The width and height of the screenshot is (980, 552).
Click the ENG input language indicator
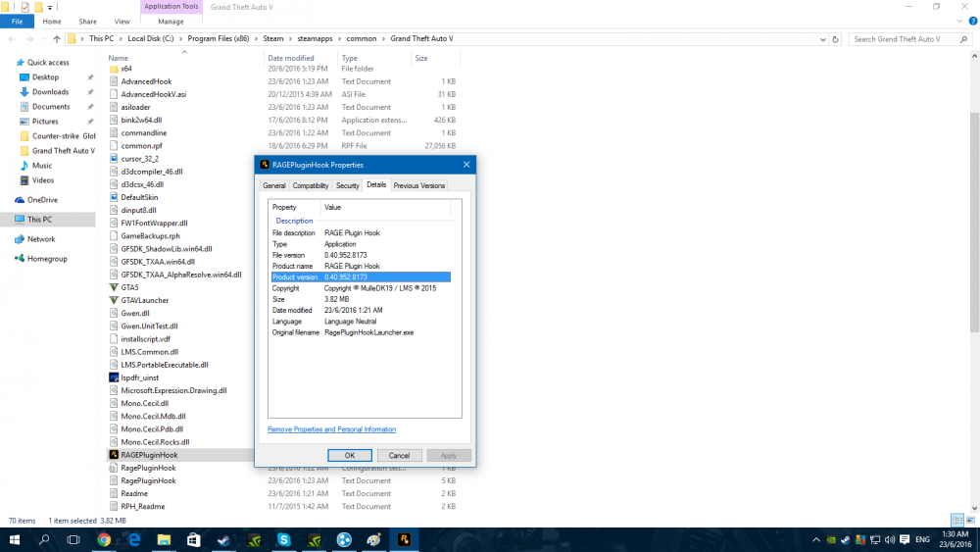(922, 539)
